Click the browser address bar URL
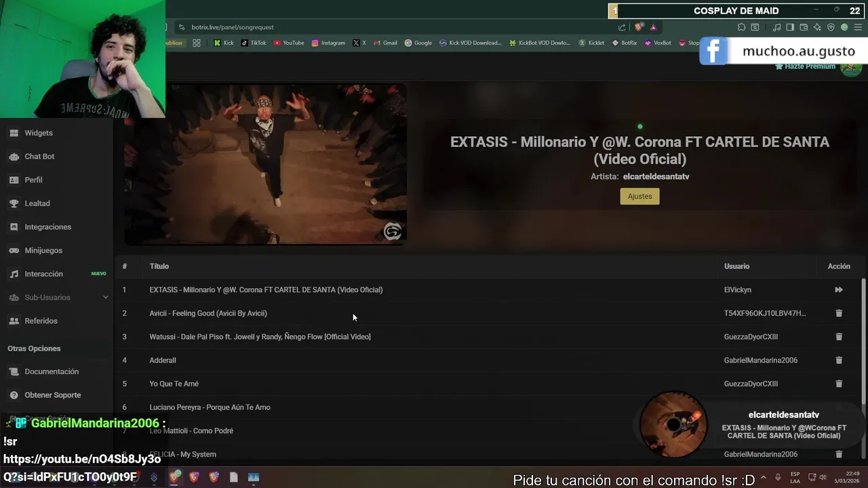 [233, 27]
